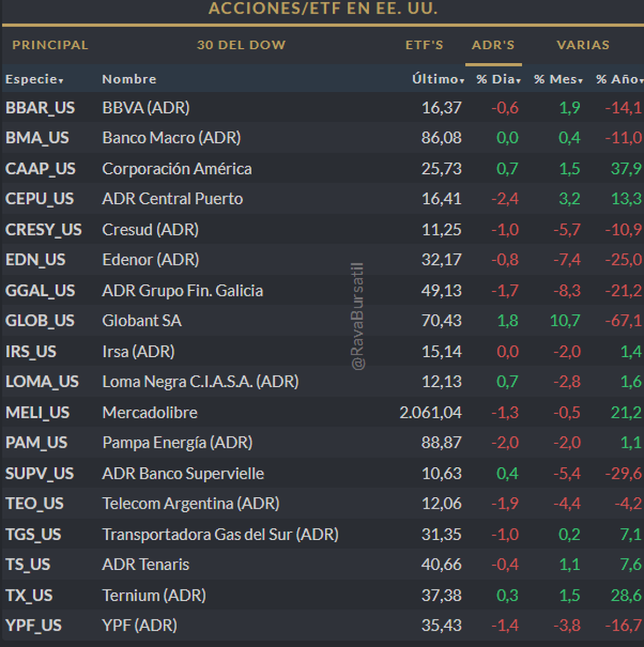The width and height of the screenshot is (644, 647).
Task: Click Pampa Energía (ADR) name
Action: pyautogui.click(x=177, y=443)
